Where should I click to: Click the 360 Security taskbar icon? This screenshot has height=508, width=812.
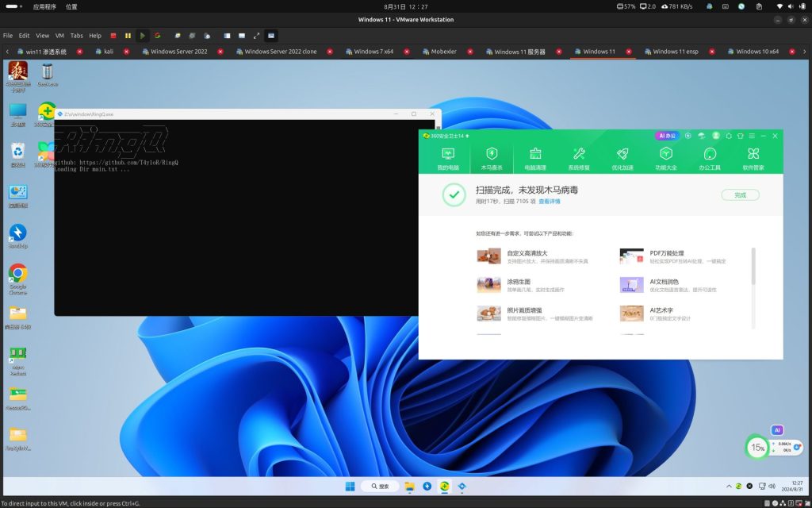pos(444,487)
